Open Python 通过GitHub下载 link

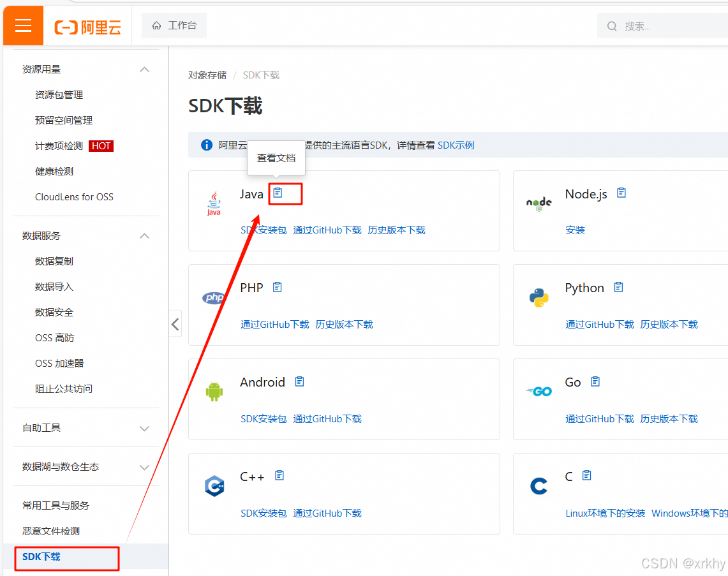600,325
